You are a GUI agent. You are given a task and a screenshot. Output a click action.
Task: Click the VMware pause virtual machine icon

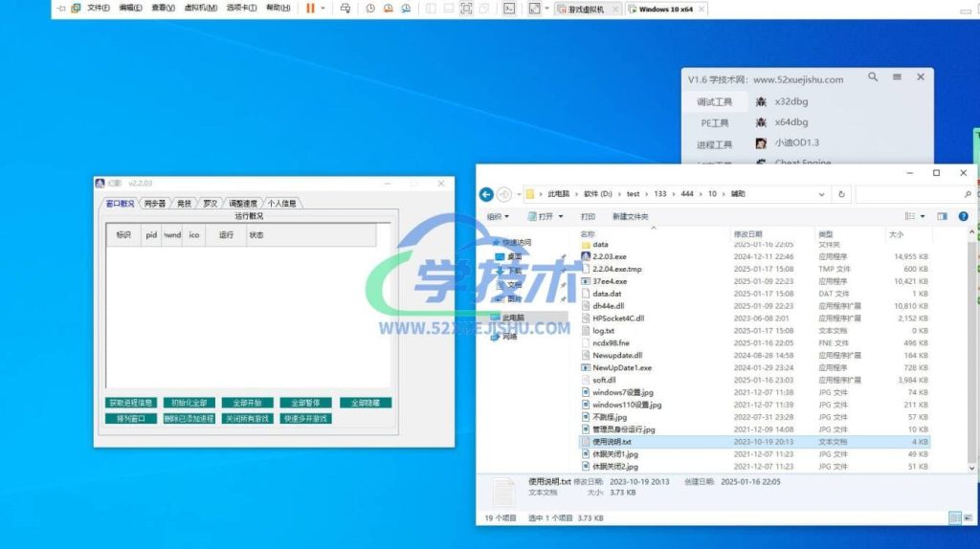(310, 8)
